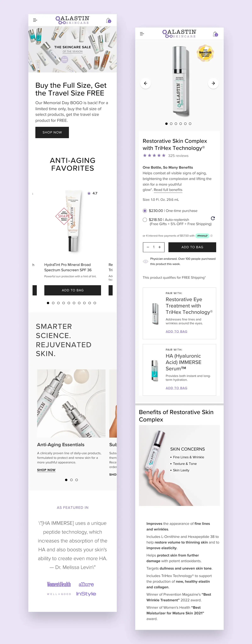252x644 pixels.
Task: Select second dot in product image carousel
Action: coord(171,124)
